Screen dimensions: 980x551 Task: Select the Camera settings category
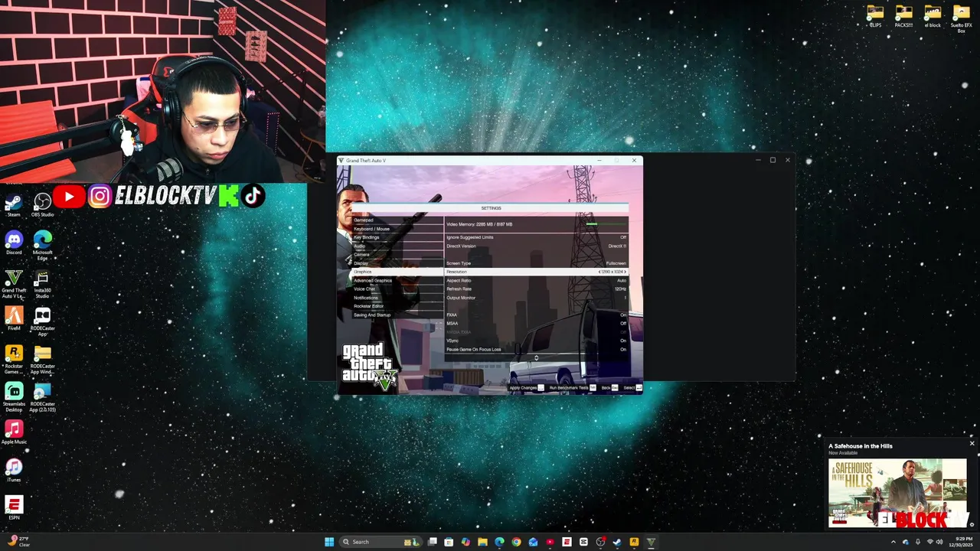[397, 254]
